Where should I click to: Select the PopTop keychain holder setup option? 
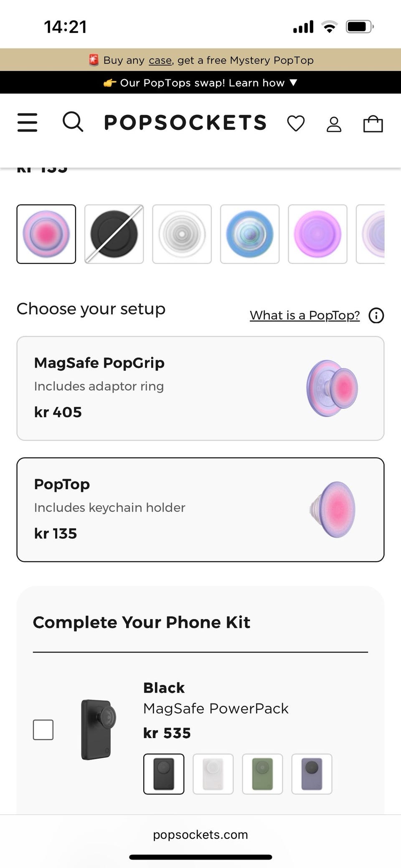tap(200, 510)
